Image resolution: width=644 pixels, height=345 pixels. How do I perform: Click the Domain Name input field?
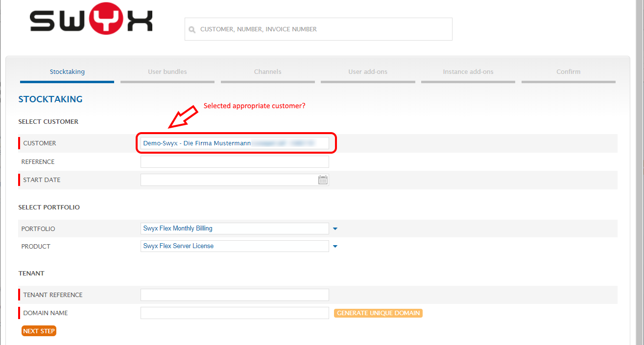(235, 313)
